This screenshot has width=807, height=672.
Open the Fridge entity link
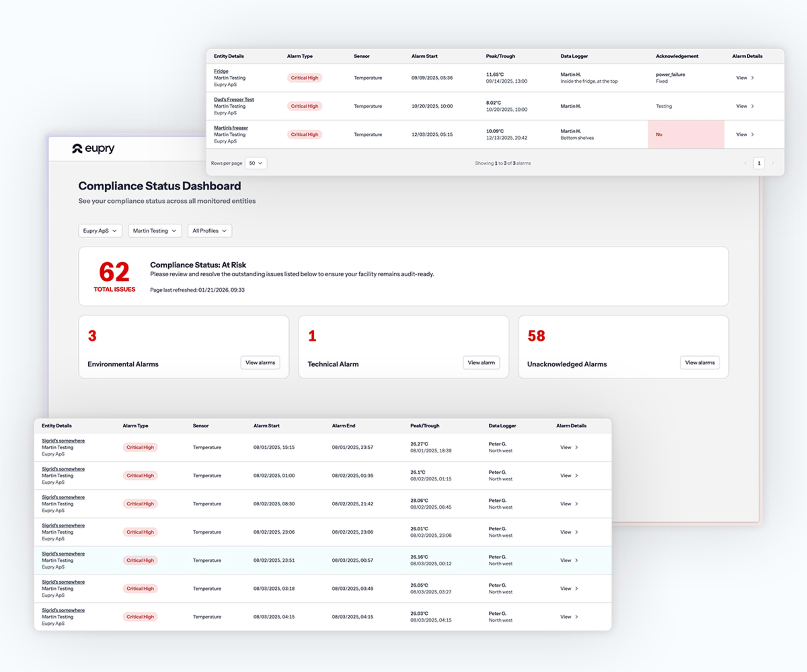(x=221, y=71)
